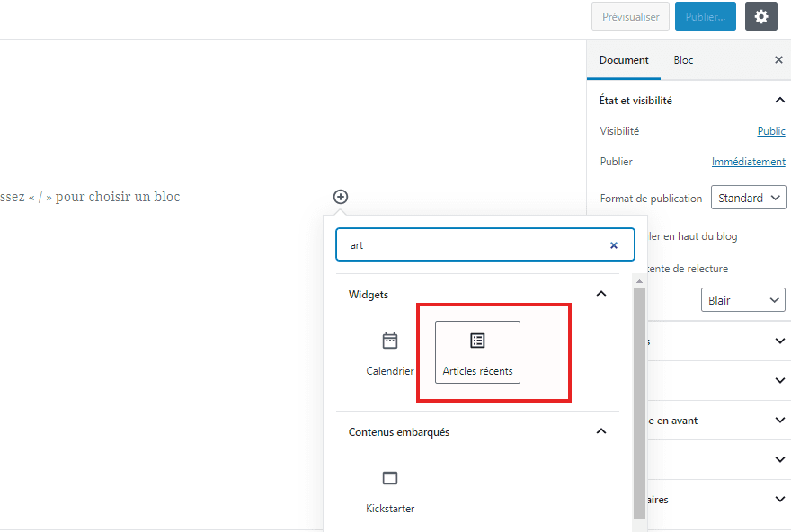Screen dimensions: 791x532
Task: Open settings via the gear icon
Action: click(760, 16)
